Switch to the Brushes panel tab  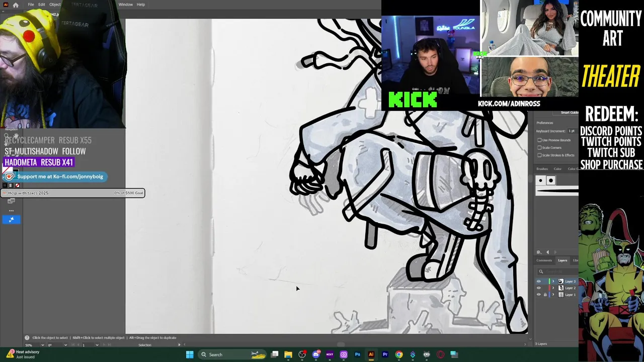[542, 169]
